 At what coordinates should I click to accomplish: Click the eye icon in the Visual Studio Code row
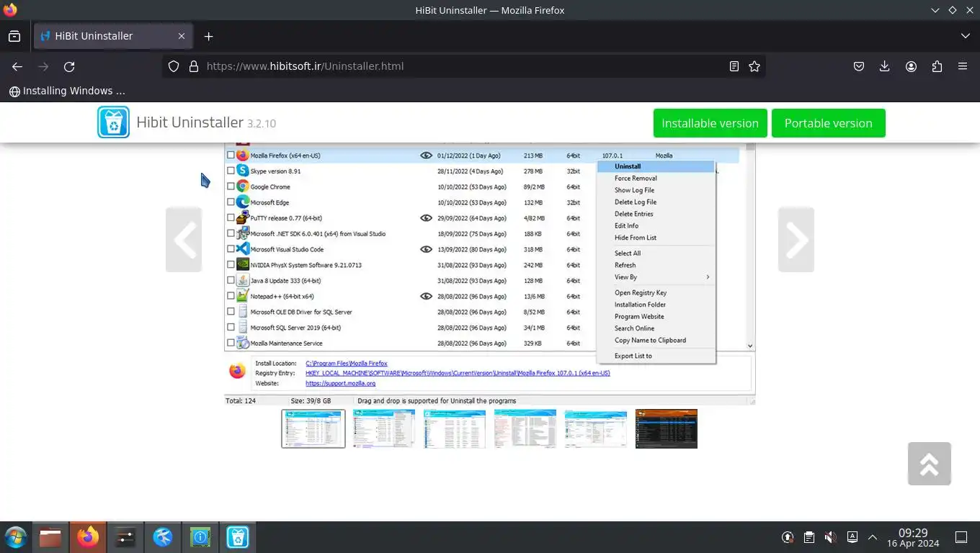pos(426,249)
